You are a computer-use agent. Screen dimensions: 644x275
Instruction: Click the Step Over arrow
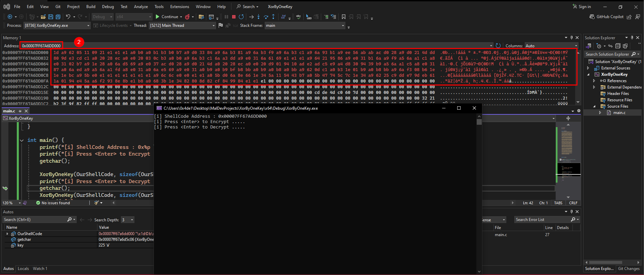tap(266, 17)
